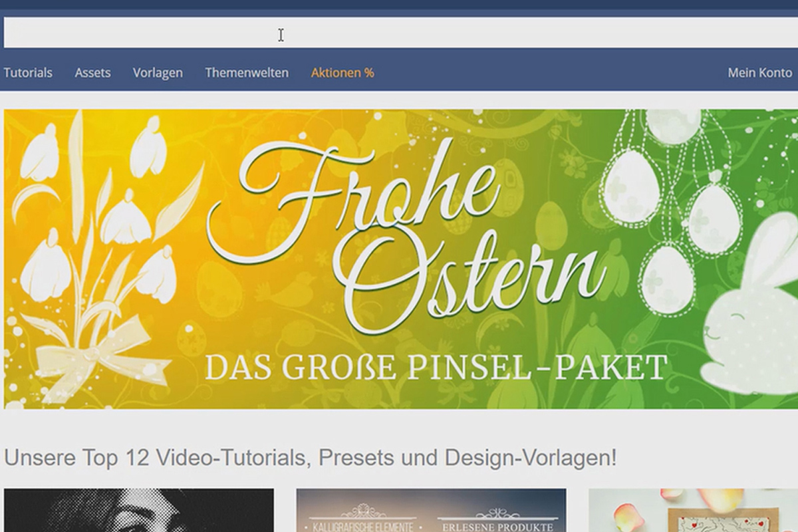Screen dimensions: 798x532
Task: Open the rose petals card thumbnail
Action: point(694,511)
